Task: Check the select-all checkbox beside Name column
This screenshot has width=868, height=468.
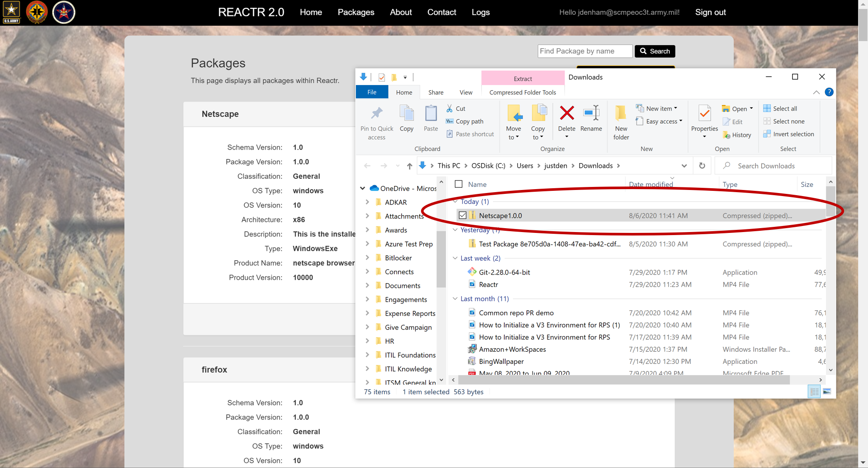Action: (x=459, y=184)
